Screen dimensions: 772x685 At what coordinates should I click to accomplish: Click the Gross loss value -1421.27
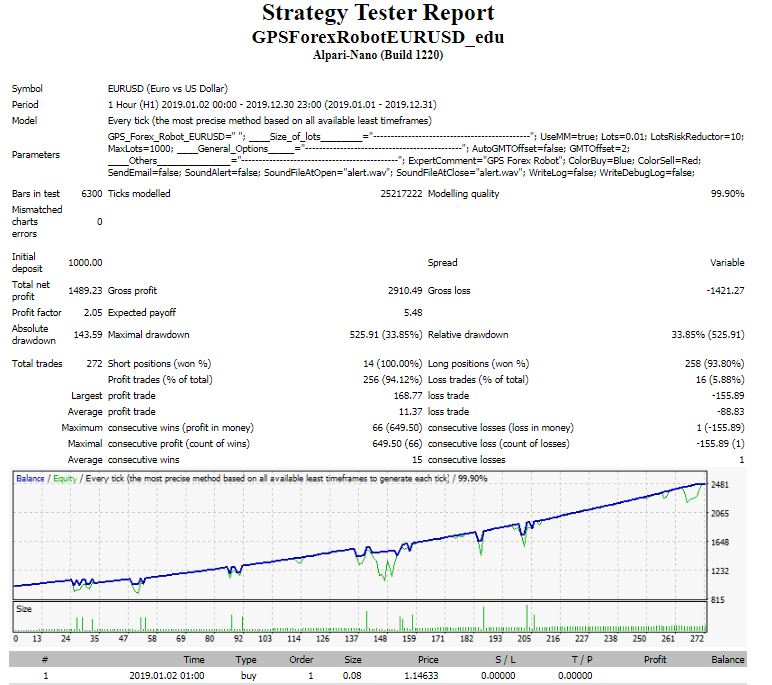(x=725, y=291)
